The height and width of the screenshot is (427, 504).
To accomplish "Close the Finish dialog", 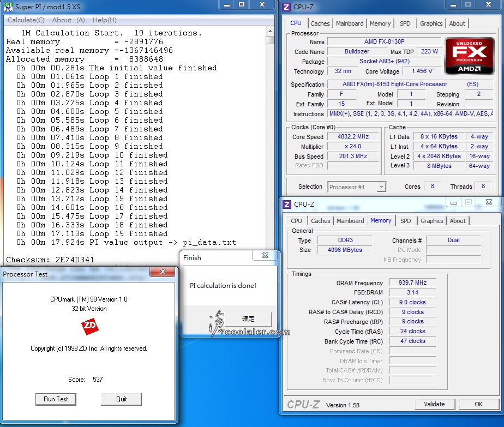I will pyautogui.click(x=265, y=255).
